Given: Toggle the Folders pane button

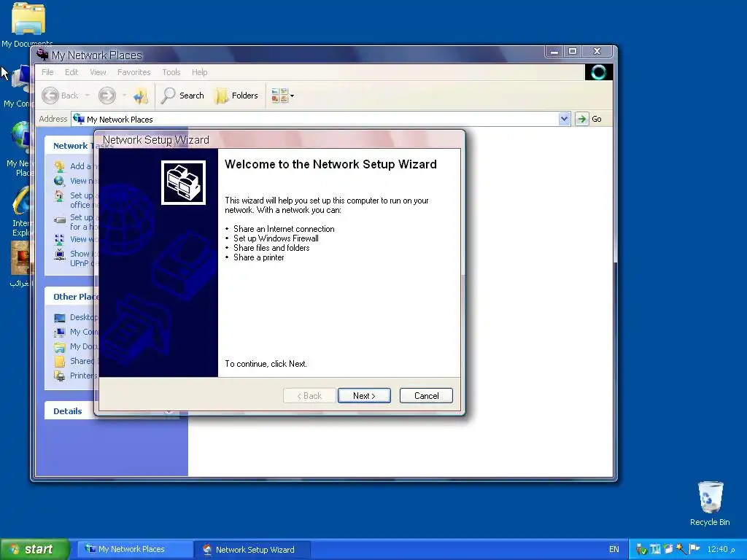Looking at the screenshot, I should (236, 96).
